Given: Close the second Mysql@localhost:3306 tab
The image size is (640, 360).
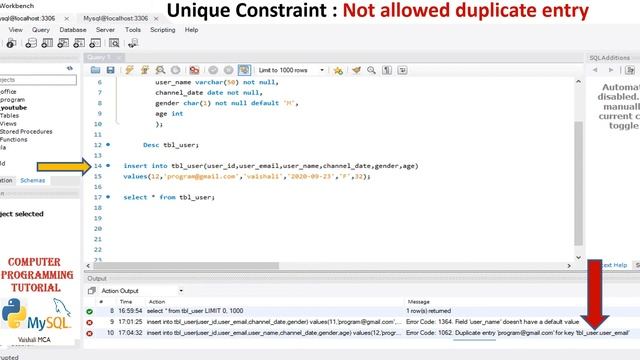Looking at the screenshot, I should coord(156,19).
